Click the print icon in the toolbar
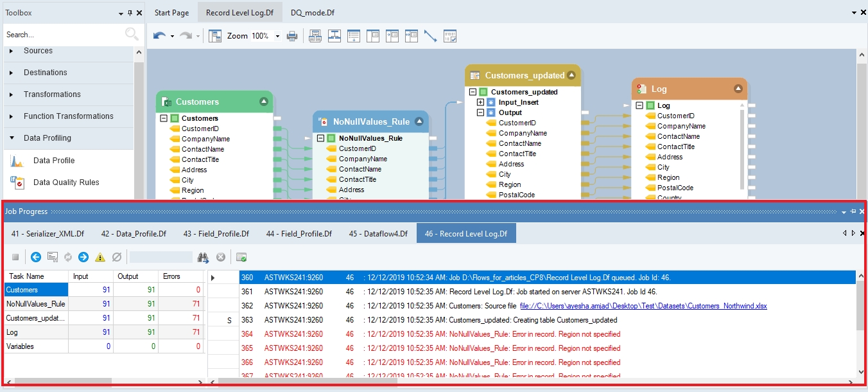The image size is (868, 392). point(292,36)
